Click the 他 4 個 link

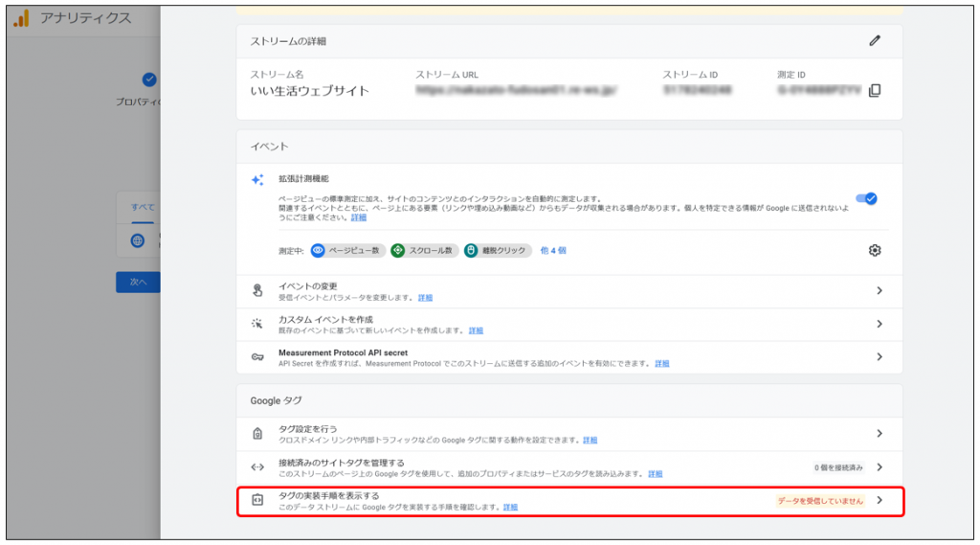552,250
